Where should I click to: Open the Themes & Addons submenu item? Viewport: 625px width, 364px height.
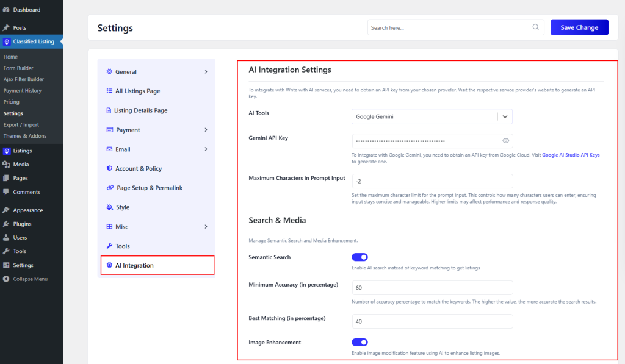24,136
